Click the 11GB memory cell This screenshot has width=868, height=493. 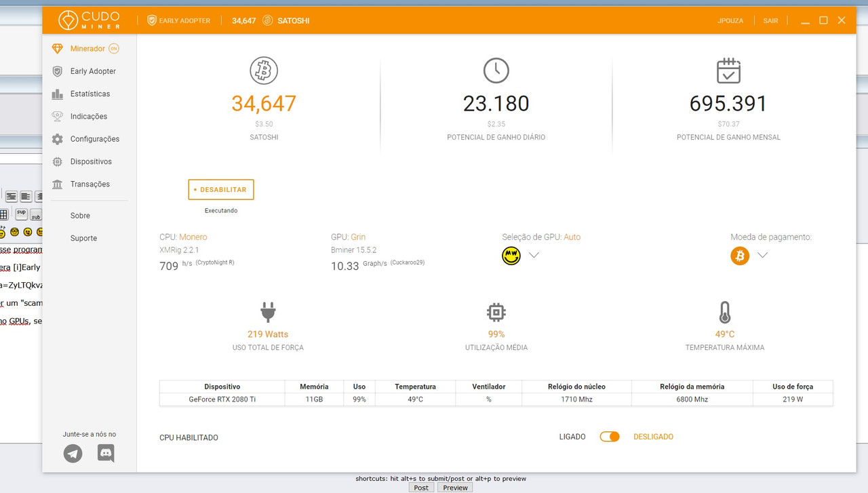pos(314,399)
